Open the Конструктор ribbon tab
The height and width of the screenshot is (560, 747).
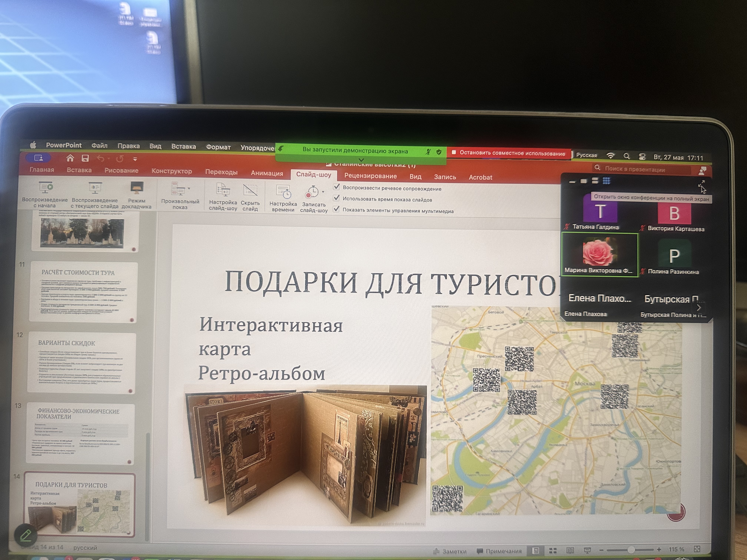(x=172, y=171)
